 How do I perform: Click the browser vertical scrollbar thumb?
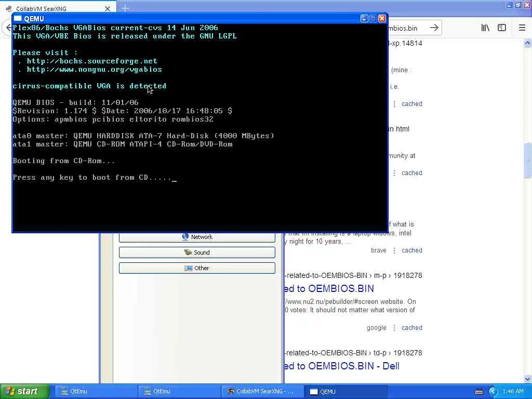(x=528, y=161)
